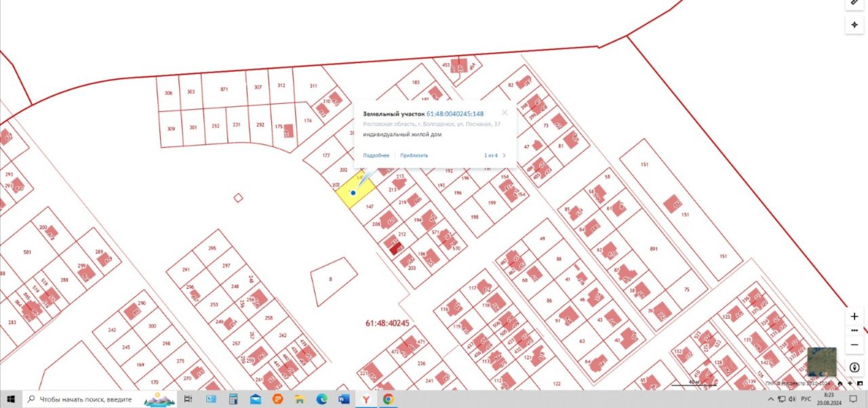Switch to the satellite basemap thumbnail

click(821, 362)
